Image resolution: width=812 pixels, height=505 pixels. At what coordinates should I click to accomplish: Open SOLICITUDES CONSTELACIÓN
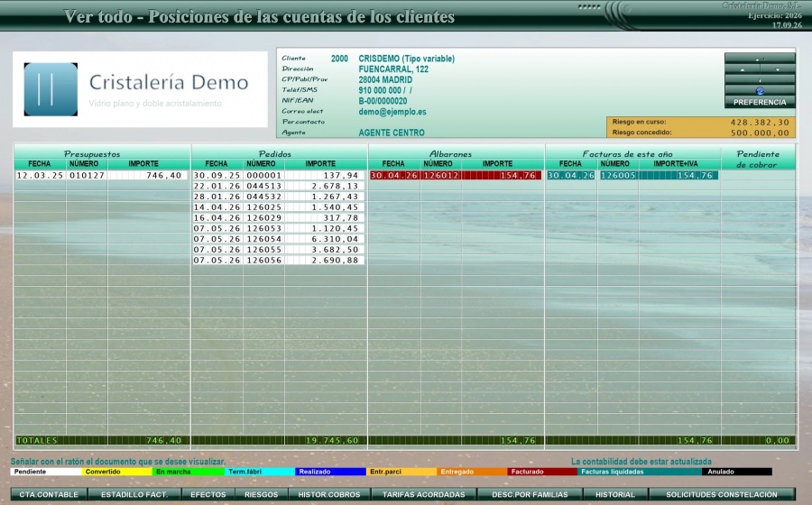pyautogui.click(x=722, y=494)
